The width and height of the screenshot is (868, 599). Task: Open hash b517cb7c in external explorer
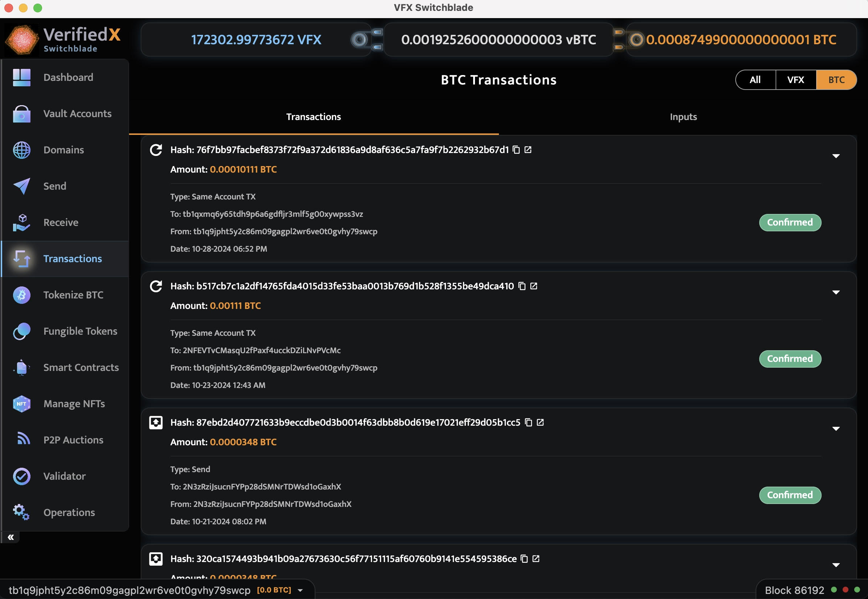tap(534, 286)
